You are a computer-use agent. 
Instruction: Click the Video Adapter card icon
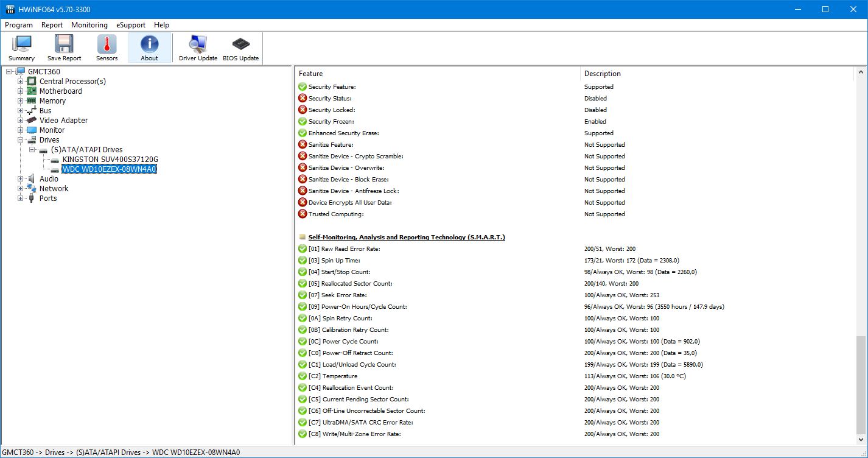pos(32,121)
